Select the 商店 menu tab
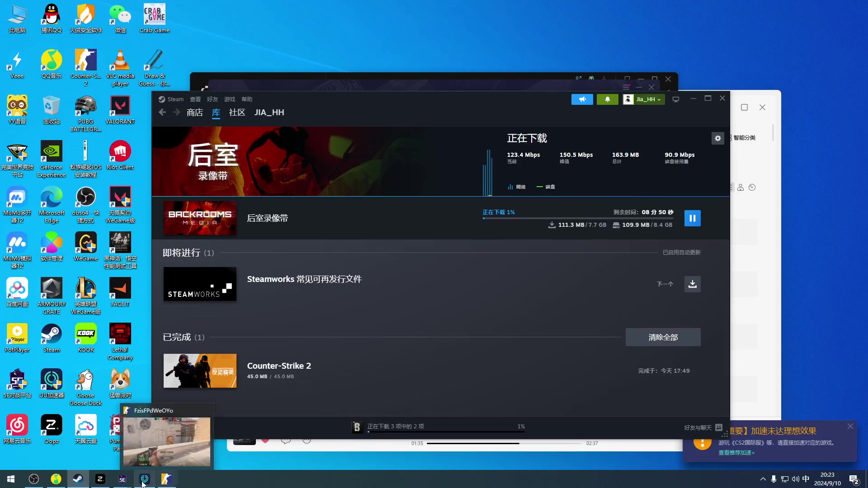Screen dimensions: 868x488 pos(194,112)
